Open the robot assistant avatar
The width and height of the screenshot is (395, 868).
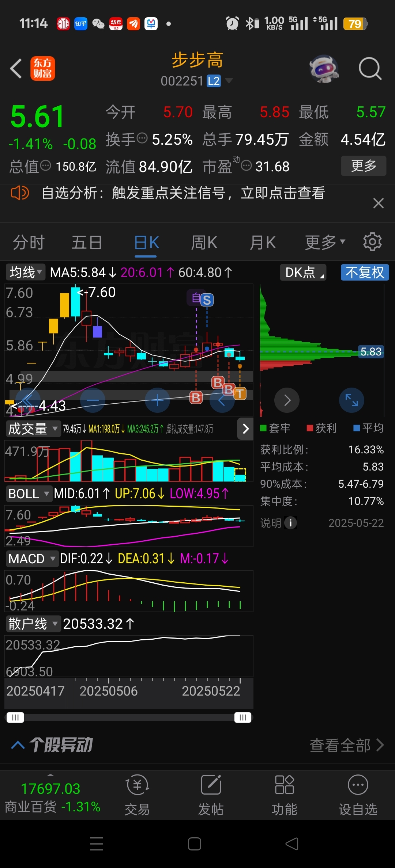pos(324,68)
